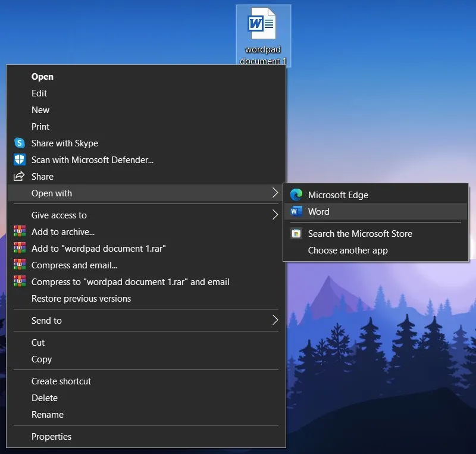The width and height of the screenshot is (476, 454).
Task: Click the Microsoft Edge icon in the submenu
Action: 296,195
